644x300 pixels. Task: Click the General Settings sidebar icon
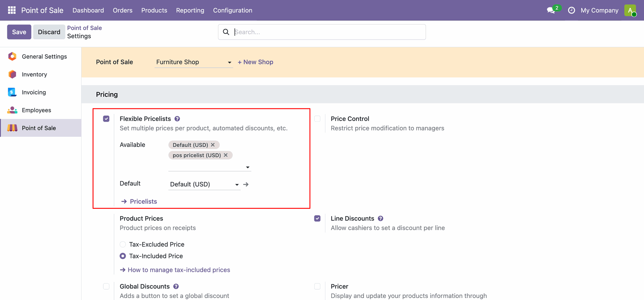pos(12,56)
